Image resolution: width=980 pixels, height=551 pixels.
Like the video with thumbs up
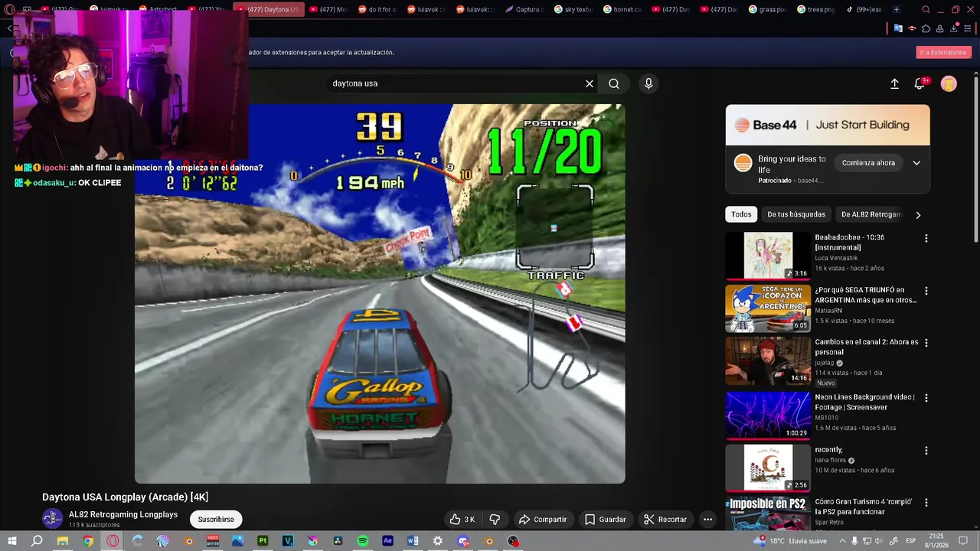[x=462, y=519]
